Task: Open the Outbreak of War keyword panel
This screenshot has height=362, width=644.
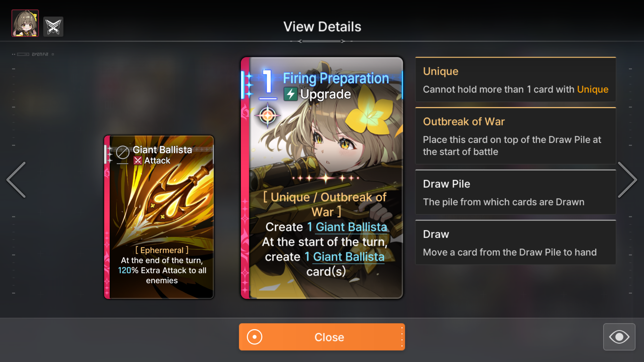Action: point(516,136)
